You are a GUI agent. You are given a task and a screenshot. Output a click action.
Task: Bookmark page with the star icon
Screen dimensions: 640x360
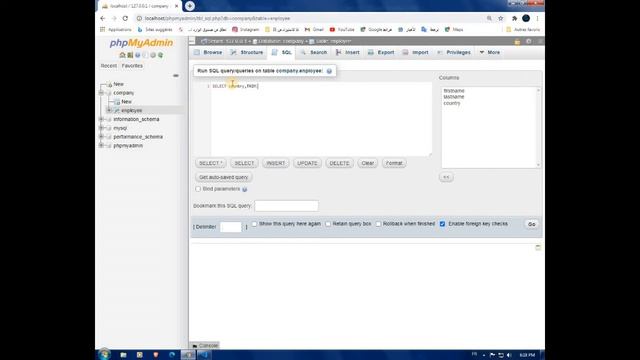500,18
